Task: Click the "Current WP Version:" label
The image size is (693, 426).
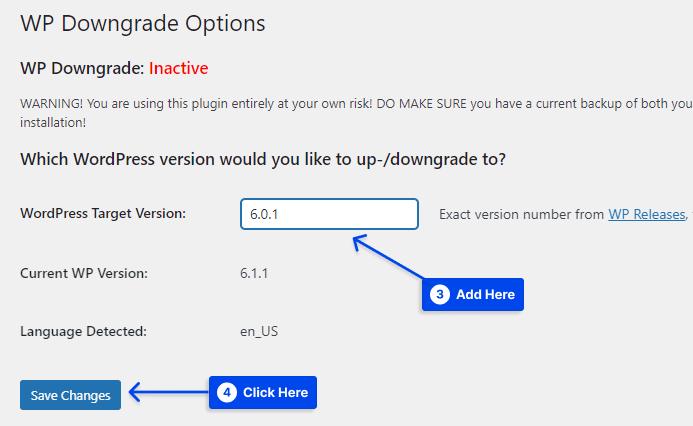Action: tap(84, 272)
